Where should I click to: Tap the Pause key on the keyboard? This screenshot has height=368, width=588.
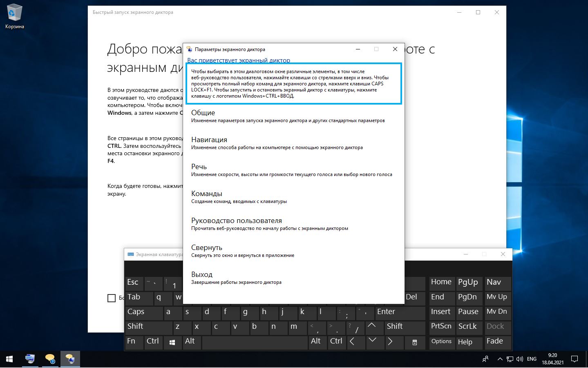point(469,312)
